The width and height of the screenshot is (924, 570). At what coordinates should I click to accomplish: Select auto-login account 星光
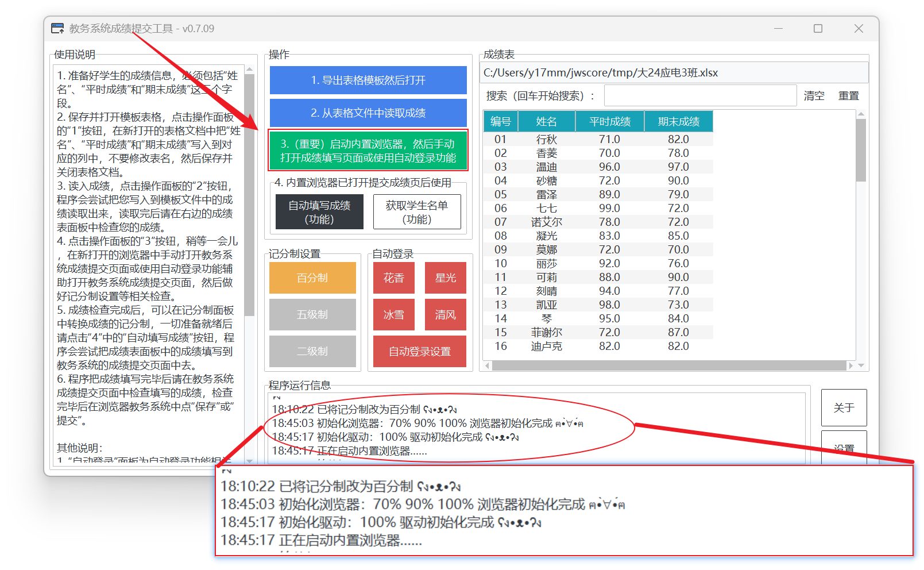pyautogui.click(x=446, y=278)
